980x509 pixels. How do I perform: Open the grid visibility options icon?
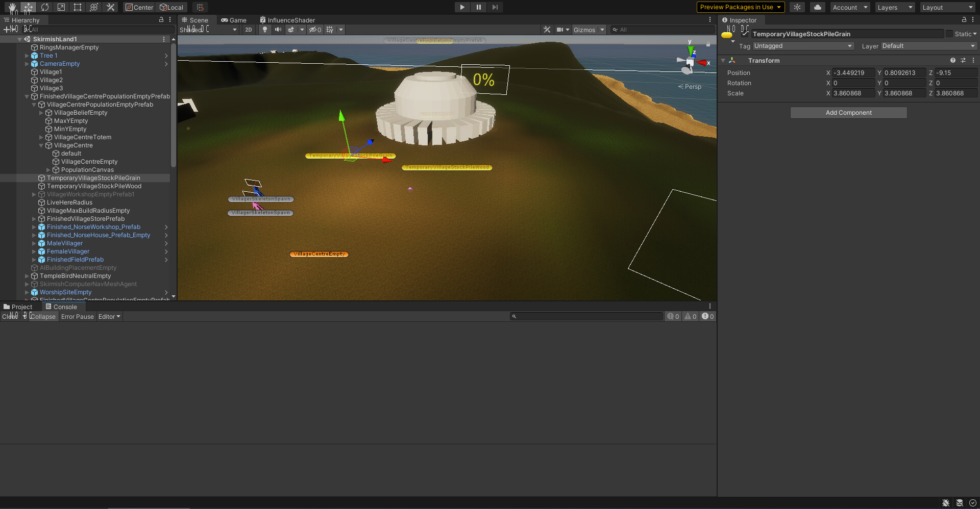tap(330, 30)
